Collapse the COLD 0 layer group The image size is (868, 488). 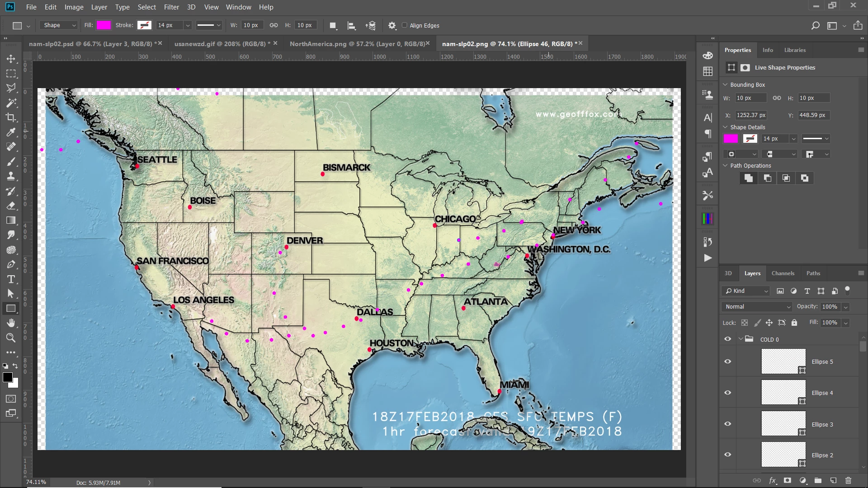click(741, 339)
